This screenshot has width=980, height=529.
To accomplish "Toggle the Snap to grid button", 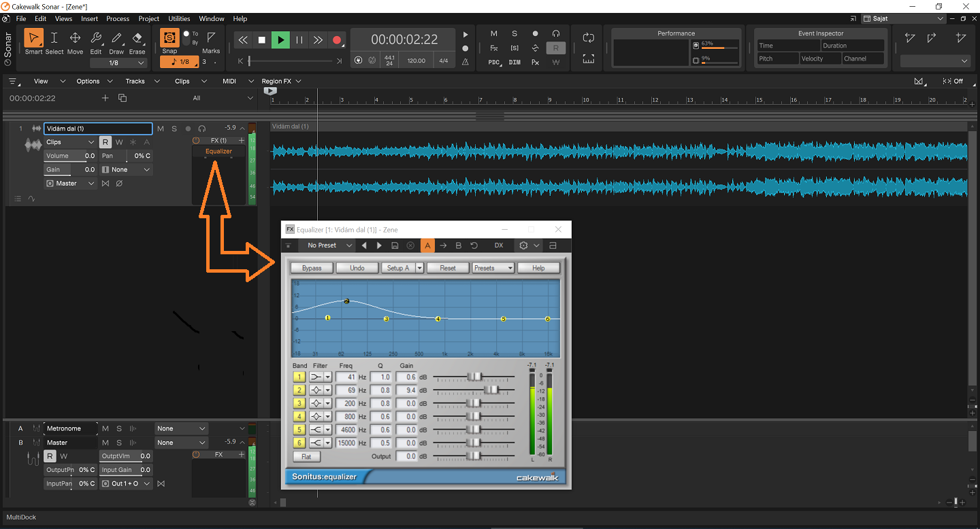I will pos(169,38).
